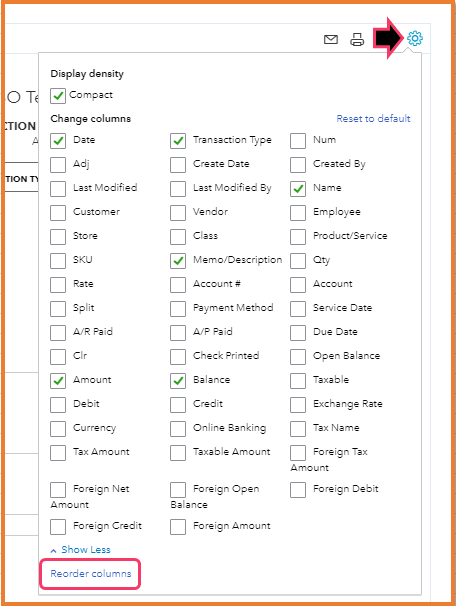
Task: Enable the Account column checkbox
Action: (x=298, y=284)
